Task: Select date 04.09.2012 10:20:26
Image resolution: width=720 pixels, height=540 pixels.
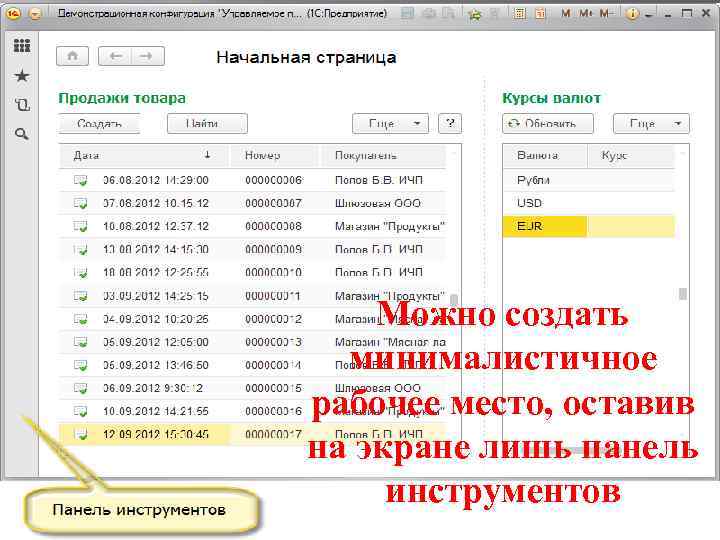Action: click(x=156, y=319)
